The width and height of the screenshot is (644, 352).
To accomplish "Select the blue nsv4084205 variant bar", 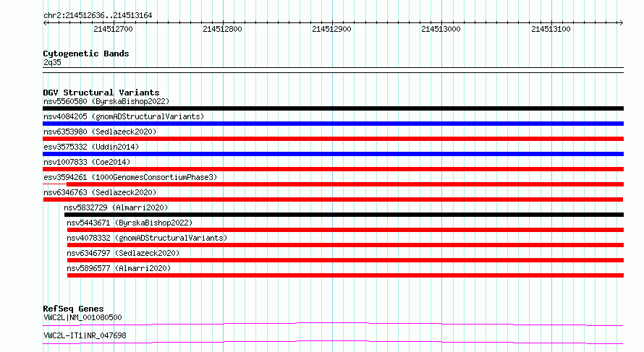I will (333, 124).
